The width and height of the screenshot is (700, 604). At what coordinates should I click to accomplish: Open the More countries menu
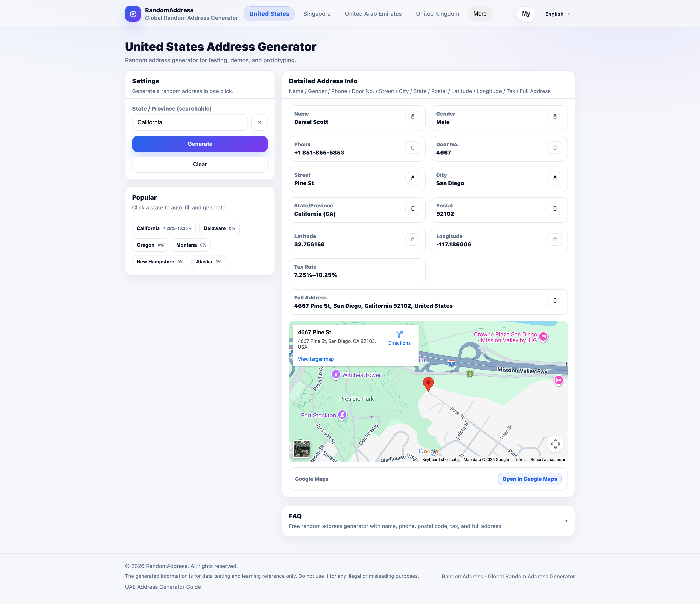point(479,14)
